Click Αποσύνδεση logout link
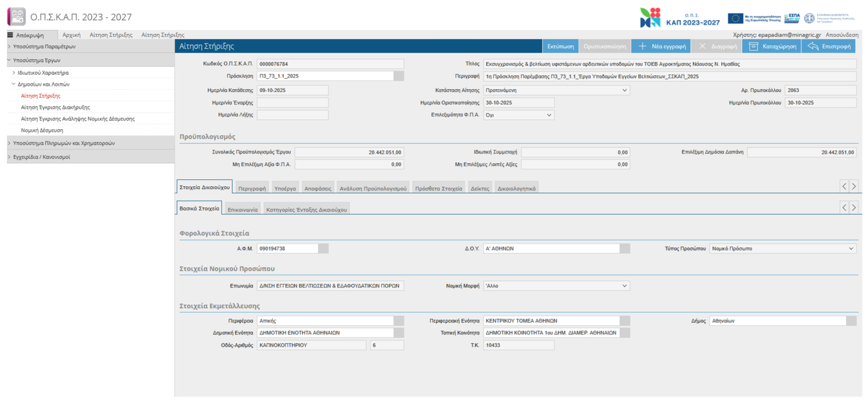 841,35
